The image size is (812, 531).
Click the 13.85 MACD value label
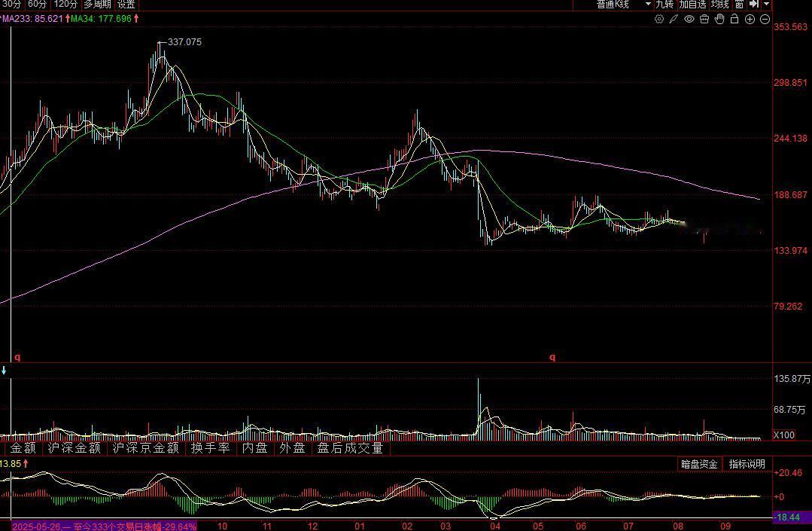point(11,464)
